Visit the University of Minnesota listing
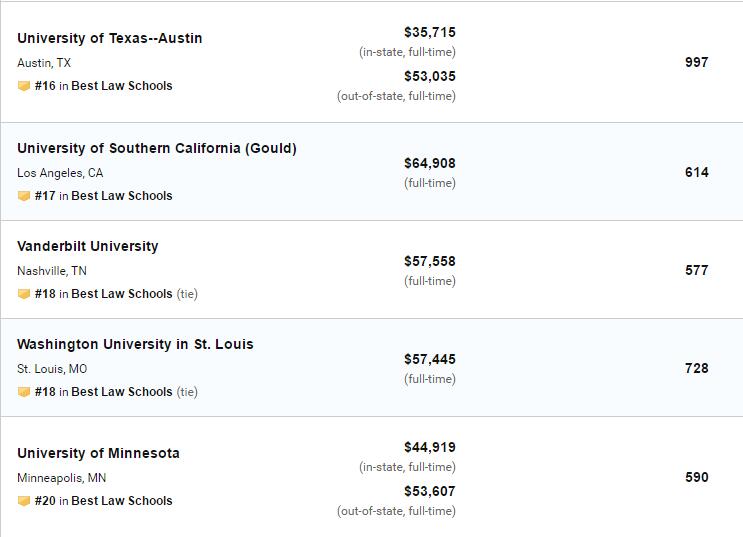The image size is (743, 537). click(98, 453)
